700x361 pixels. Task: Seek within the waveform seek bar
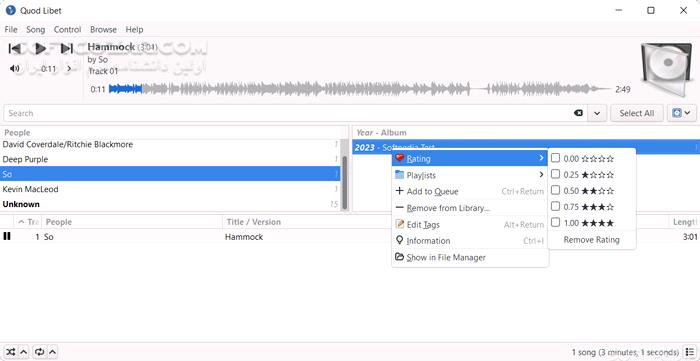point(360,89)
